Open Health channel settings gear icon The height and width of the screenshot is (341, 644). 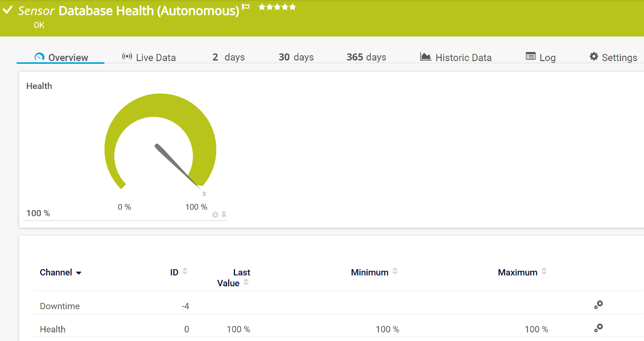598,328
